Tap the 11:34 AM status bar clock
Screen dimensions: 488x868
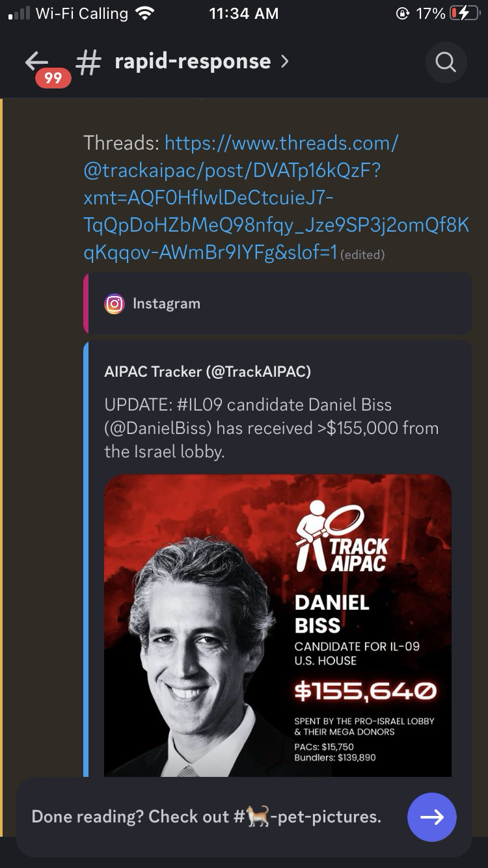coord(244,14)
